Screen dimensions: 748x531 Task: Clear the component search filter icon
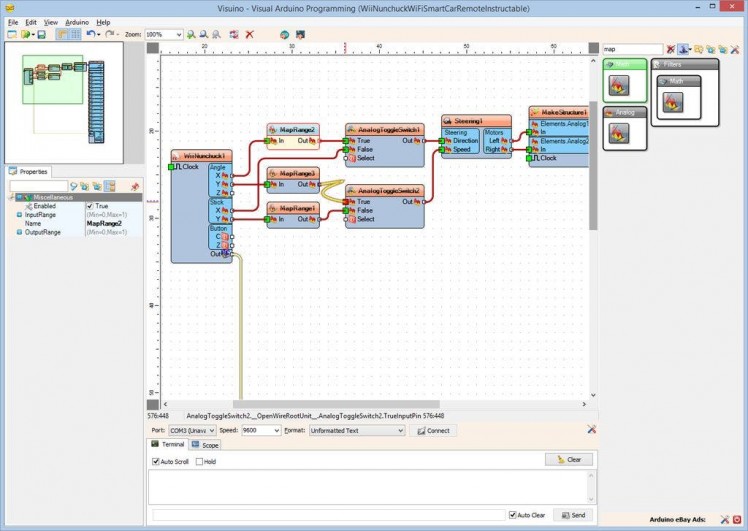(x=670, y=48)
